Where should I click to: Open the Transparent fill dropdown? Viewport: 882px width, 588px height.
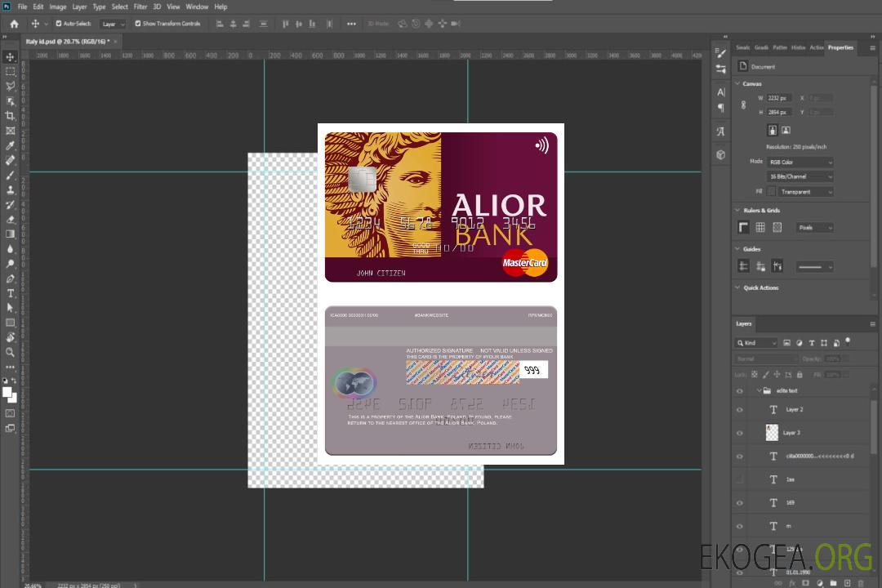tap(805, 192)
